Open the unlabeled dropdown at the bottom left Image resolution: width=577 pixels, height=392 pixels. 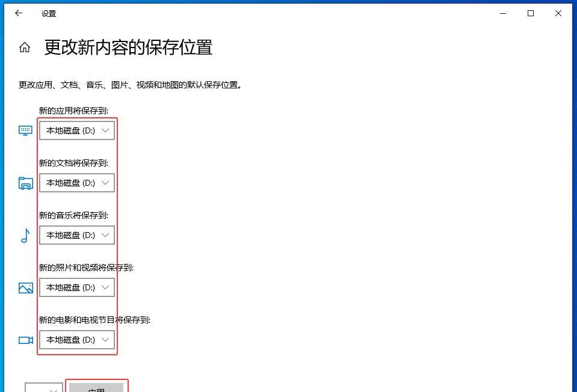coord(43,388)
